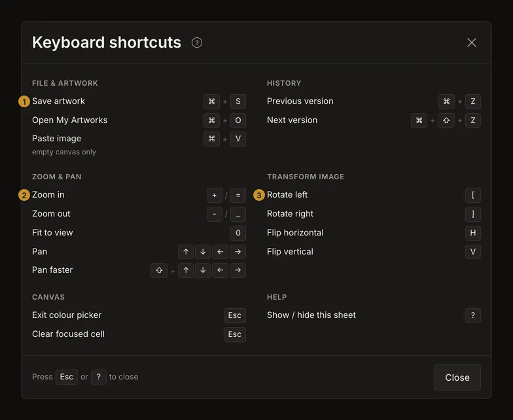Click the shift key in Pan faster row
Image resolution: width=513 pixels, height=420 pixels.
click(159, 270)
